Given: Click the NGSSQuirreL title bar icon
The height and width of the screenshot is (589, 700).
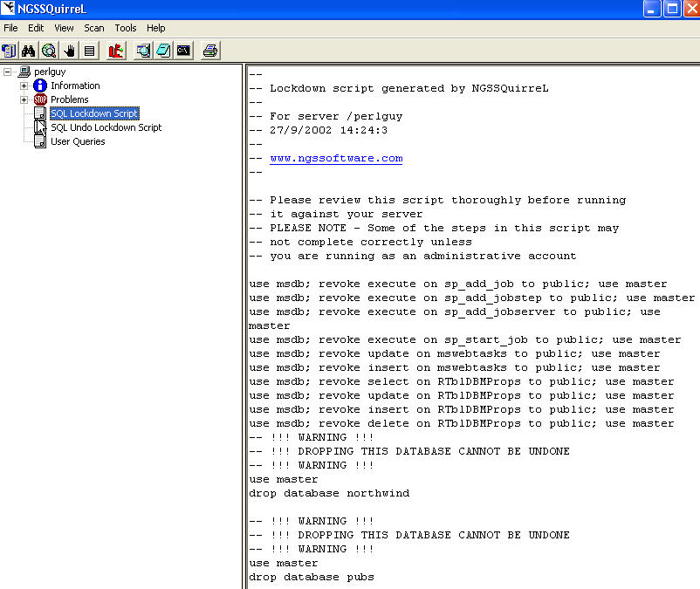Looking at the screenshot, I should click(x=8, y=8).
